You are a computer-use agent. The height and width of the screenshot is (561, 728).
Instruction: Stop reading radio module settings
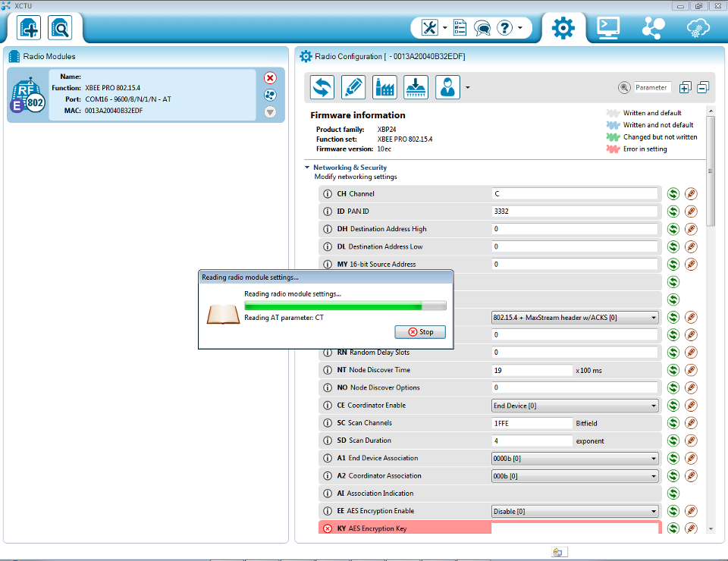click(x=420, y=332)
